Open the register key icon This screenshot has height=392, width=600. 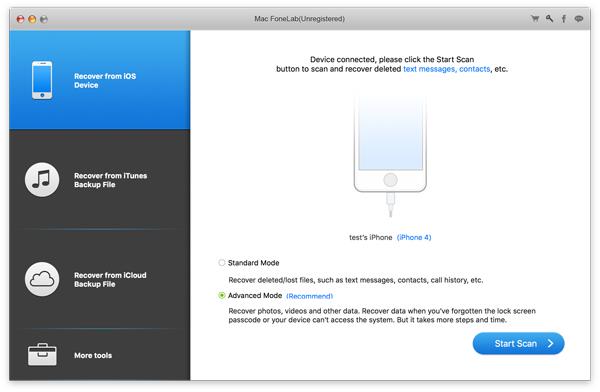549,18
